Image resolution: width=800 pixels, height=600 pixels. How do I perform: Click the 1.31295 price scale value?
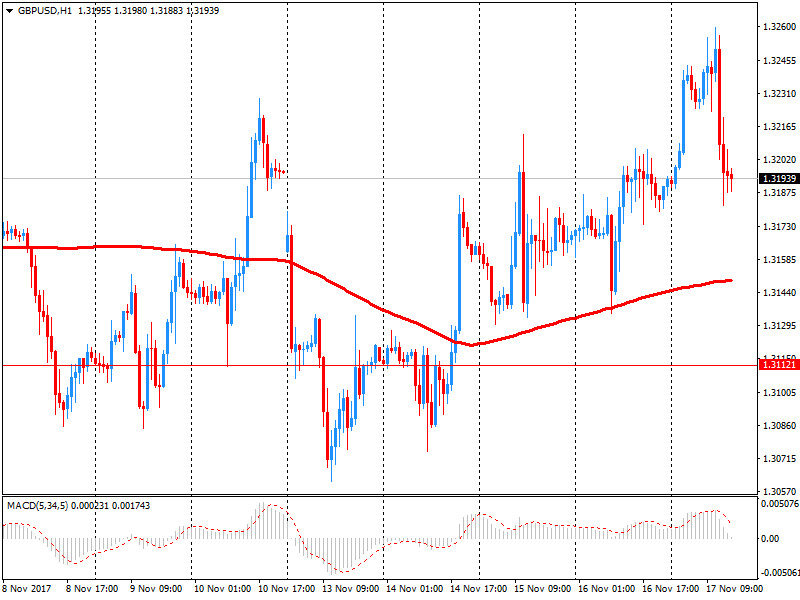(779, 326)
